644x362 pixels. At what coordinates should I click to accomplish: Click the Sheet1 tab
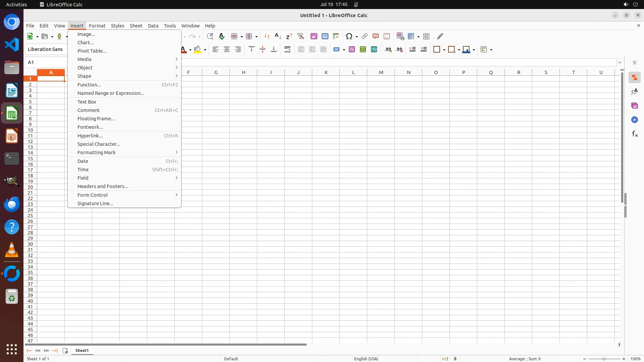tap(82, 351)
